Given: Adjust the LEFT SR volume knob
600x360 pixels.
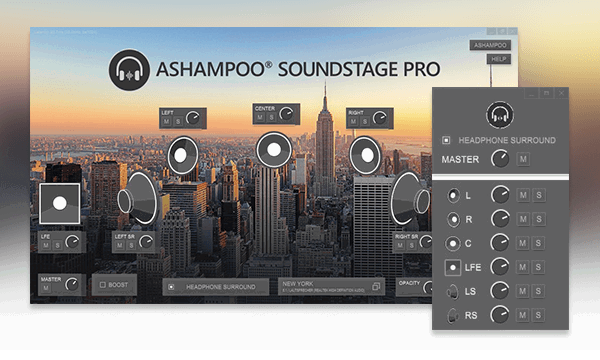Looking at the screenshot, I should click(146, 241).
